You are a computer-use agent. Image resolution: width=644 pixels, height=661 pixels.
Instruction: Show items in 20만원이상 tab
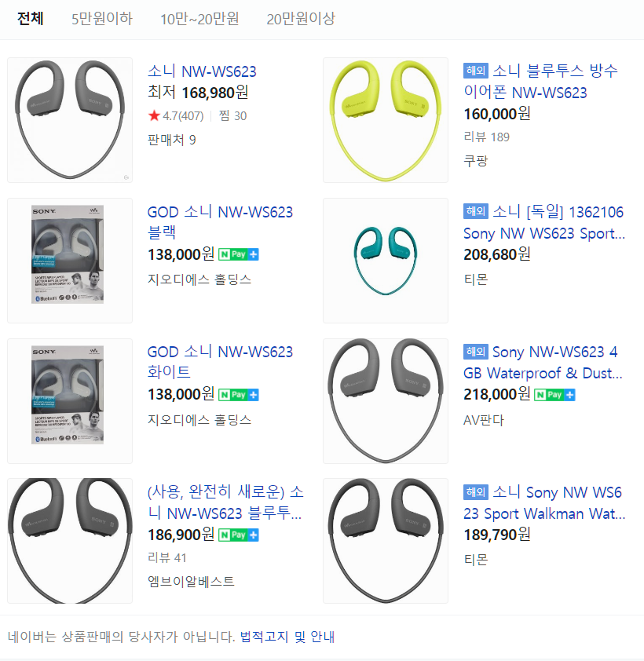301,19
